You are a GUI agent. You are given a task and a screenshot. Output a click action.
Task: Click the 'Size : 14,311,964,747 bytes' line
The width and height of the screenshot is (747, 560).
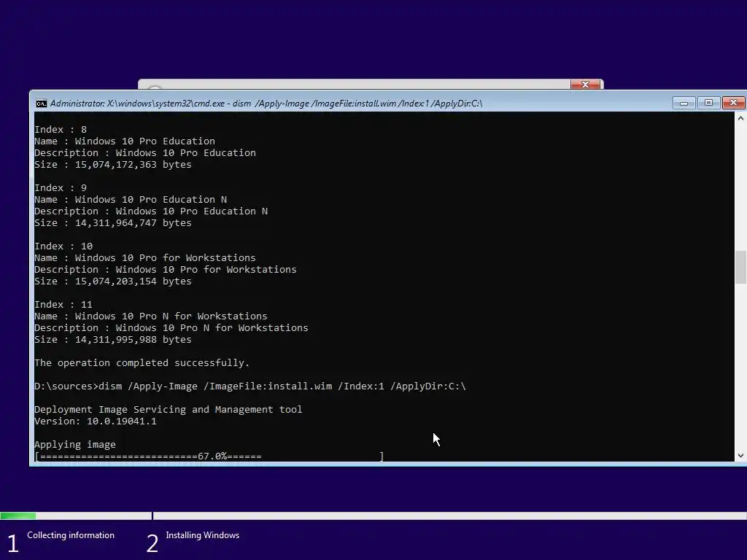click(x=113, y=223)
